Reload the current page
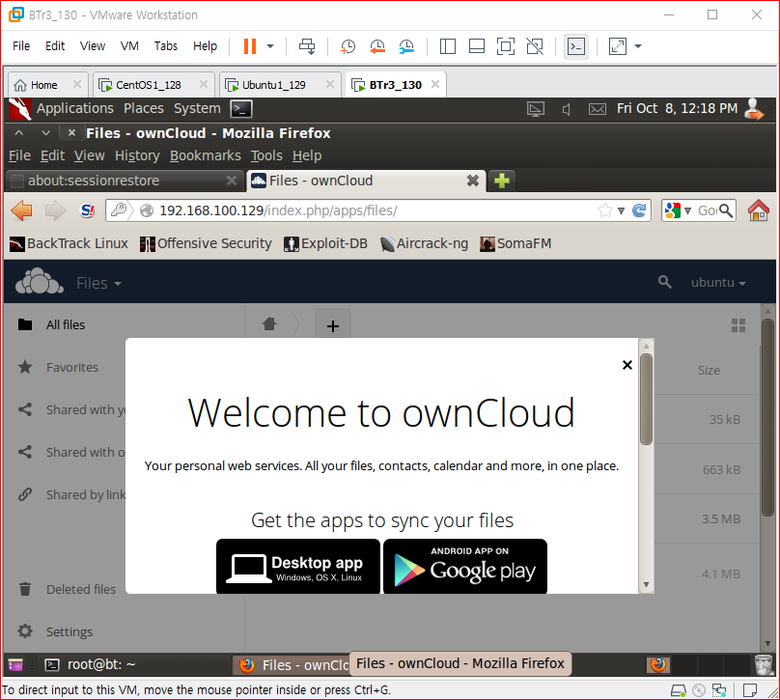The height and width of the screenshot is (700, 780). coord(639,210)
